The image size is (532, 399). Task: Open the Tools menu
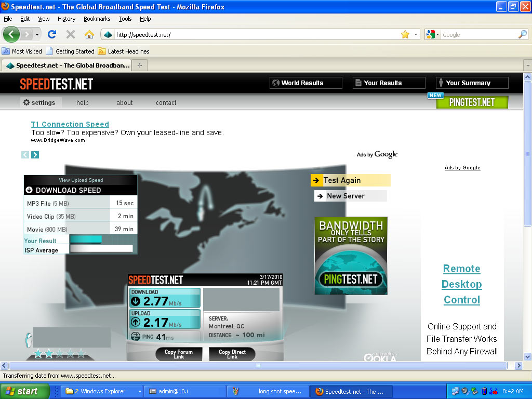pyautogui.click(x=125, y=19)
